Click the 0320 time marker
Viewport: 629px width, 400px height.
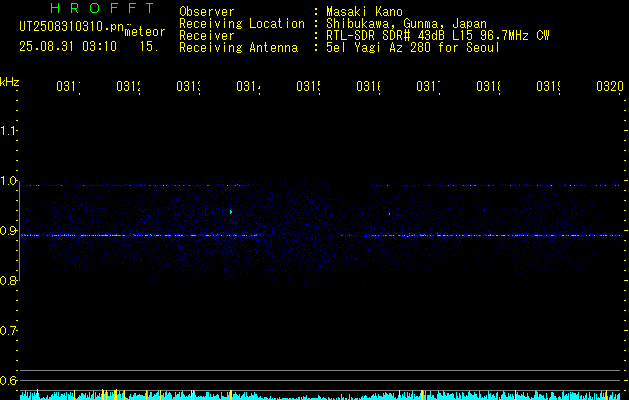[610, 86]
